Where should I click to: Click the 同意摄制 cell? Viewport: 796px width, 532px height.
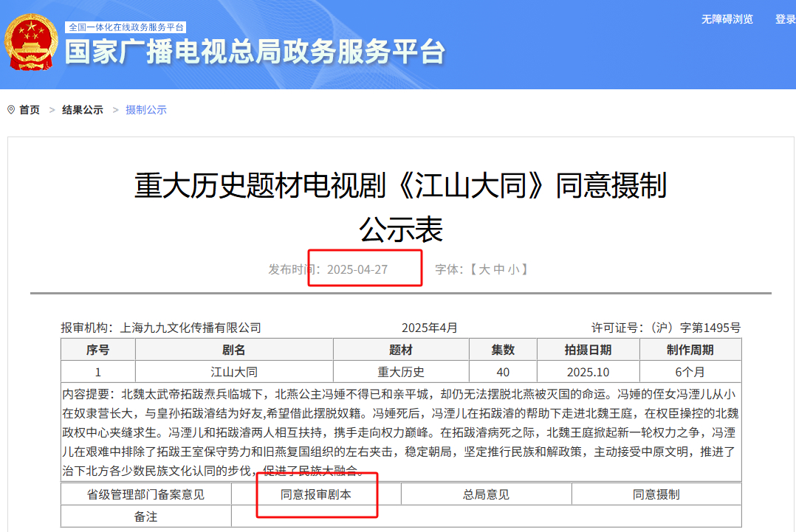tap(656, 494)
